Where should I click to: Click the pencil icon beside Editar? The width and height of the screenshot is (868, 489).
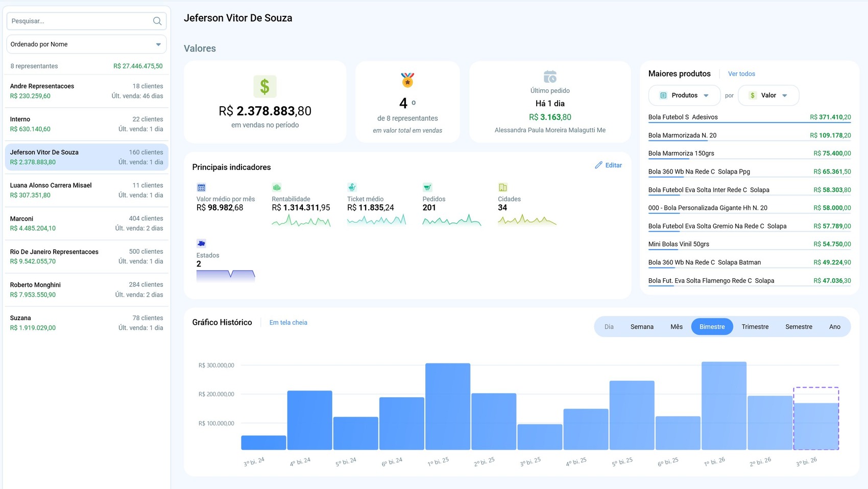pos(598,165)
